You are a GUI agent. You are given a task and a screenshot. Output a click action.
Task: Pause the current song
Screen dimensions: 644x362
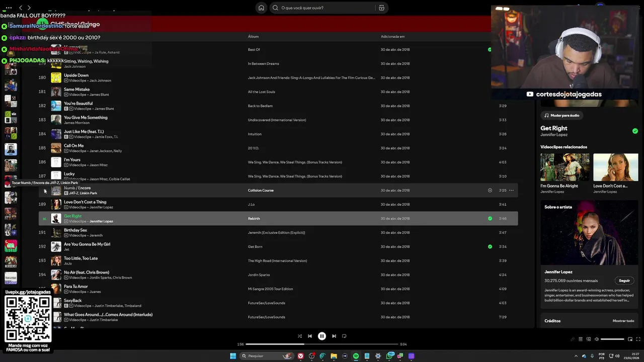[x=322, y=336]
